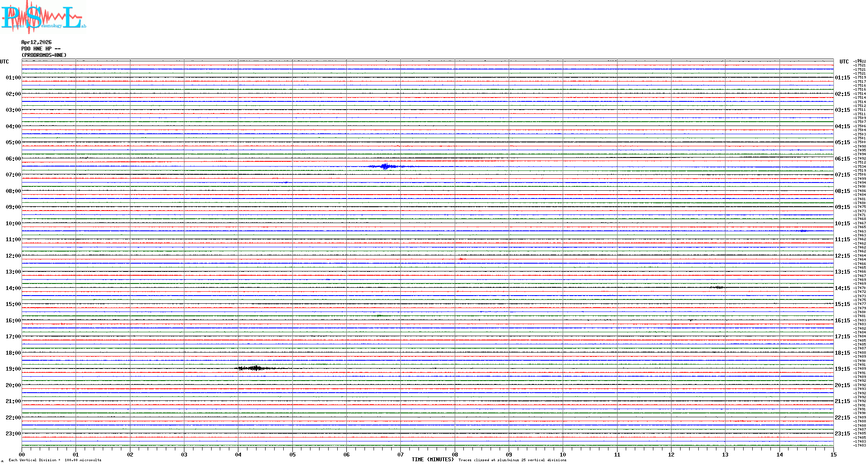The height and width of the screenshot is (466, 868).
Task: Click the TIME (MINUTES) axis title
Action: click(432, 460)
